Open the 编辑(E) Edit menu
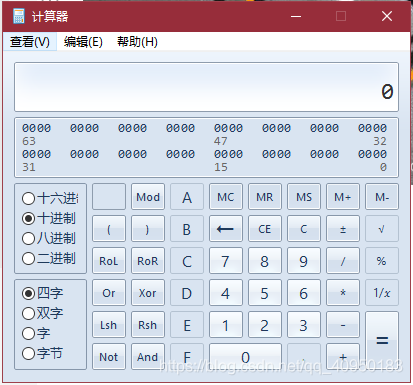This screenshot has height=385, width=413. (x=83, y=42)
